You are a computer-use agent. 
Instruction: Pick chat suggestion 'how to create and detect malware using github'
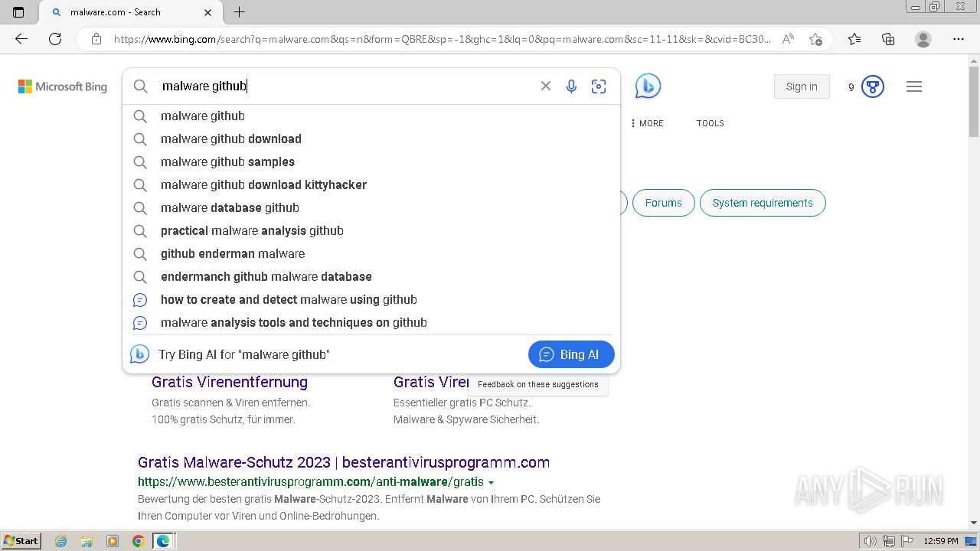[371, 299]
